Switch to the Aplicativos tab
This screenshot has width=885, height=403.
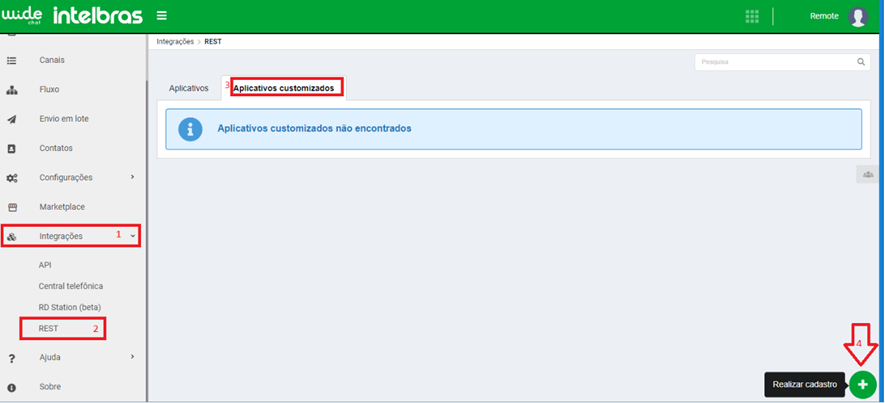[189, 88]
